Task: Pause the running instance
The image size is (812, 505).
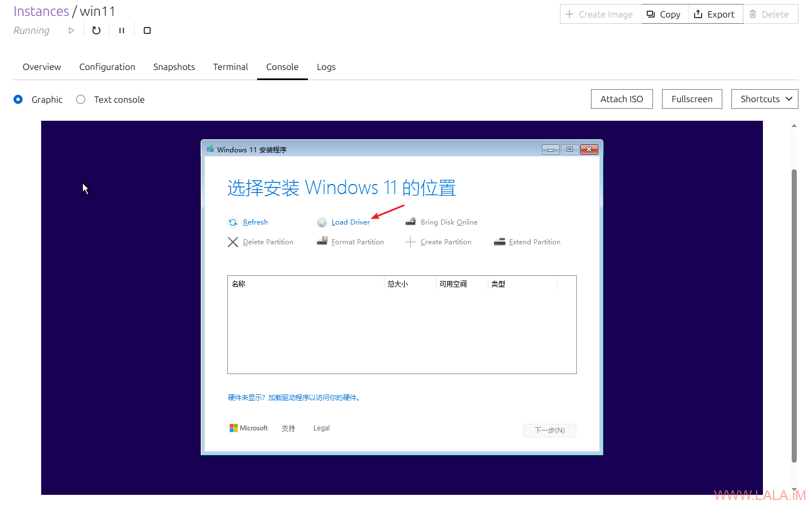Action: click(x=121, y=30)
